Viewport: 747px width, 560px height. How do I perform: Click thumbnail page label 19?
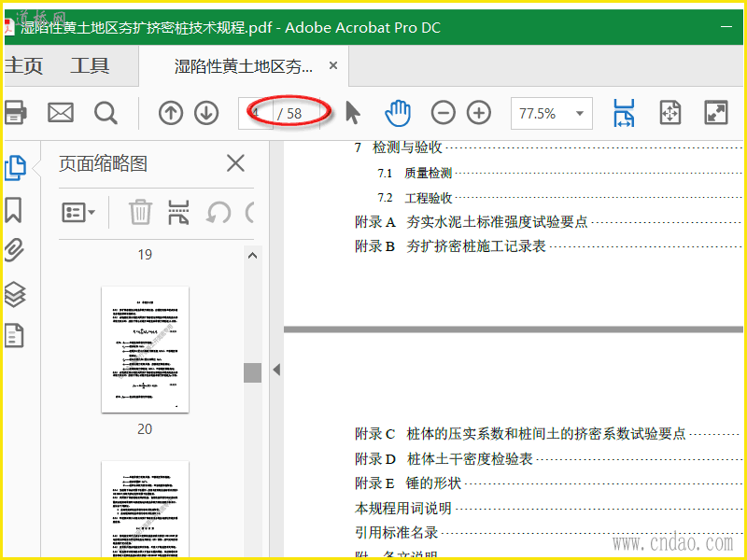[145, 255]
